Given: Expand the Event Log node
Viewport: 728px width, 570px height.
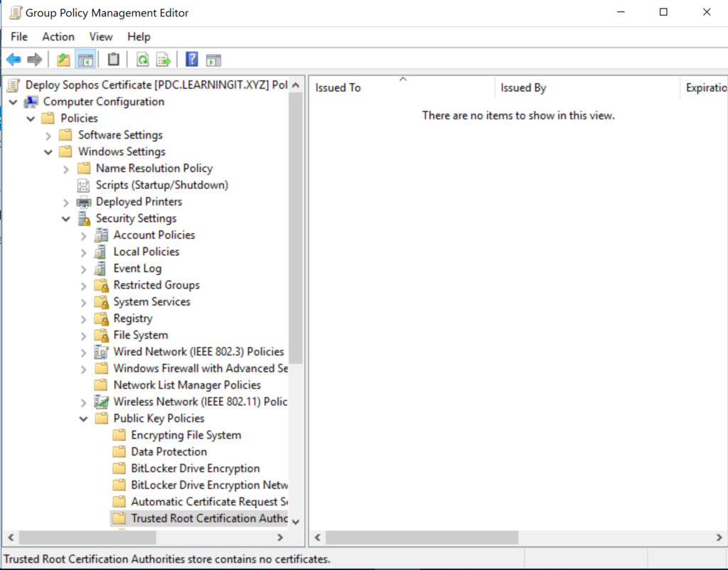Looking at the screenshot, I should tap(84, 269).
